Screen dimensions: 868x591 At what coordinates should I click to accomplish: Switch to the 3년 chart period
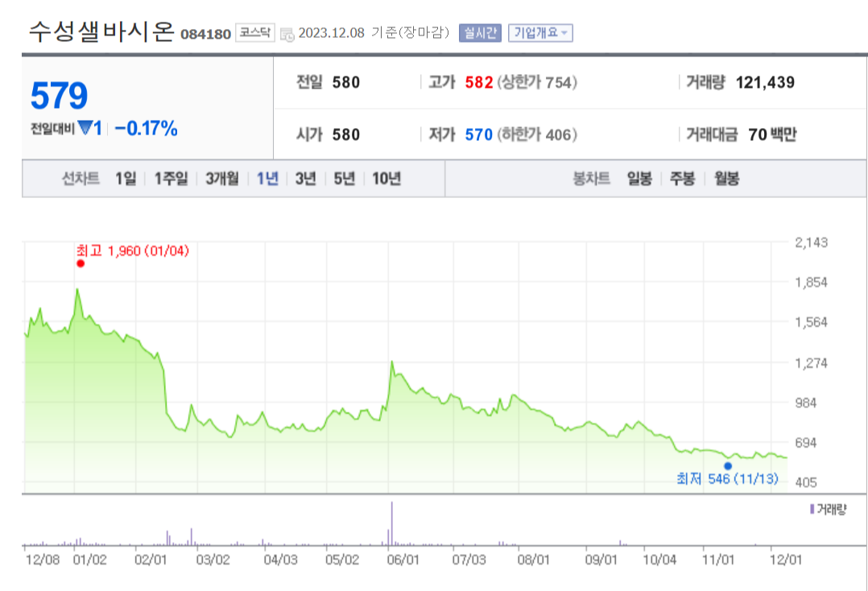[306, 179]
